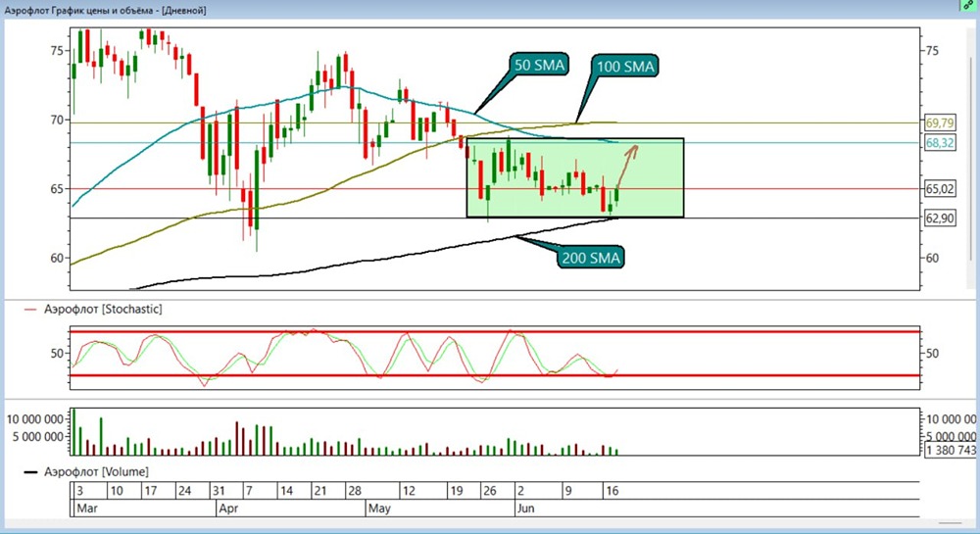Click the 'Jun' month label on the date axis
Screen dimensions: 980x534
point(525,509)
